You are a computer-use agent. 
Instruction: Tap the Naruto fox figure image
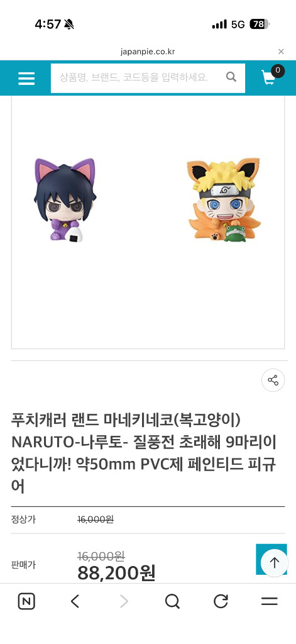pyautogui.click(x=223, y=199)
